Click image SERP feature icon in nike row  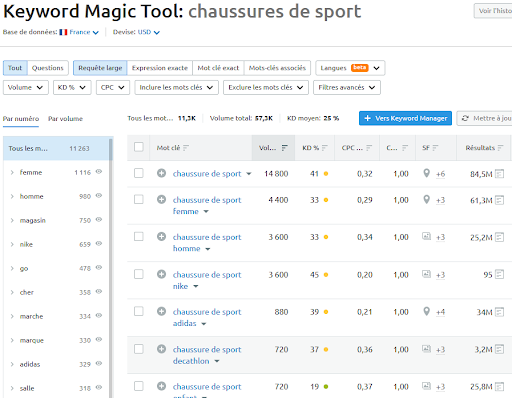point(426,274)
